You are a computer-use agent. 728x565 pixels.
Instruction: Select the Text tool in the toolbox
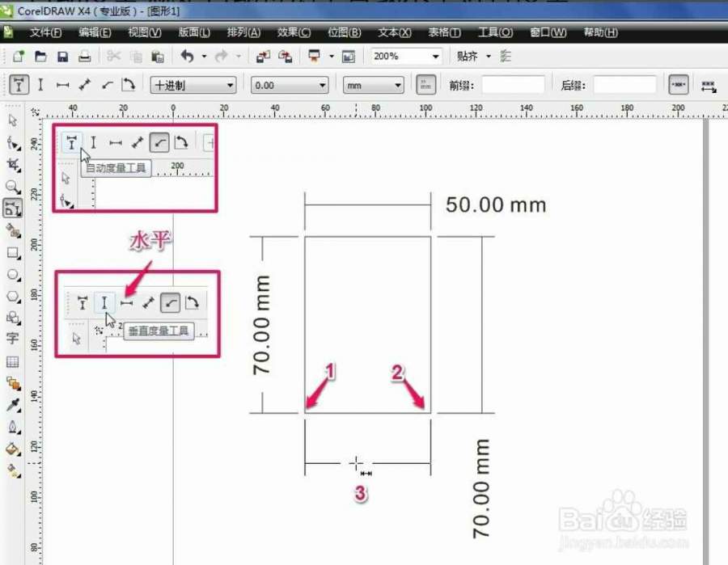[x=12, y=339]
